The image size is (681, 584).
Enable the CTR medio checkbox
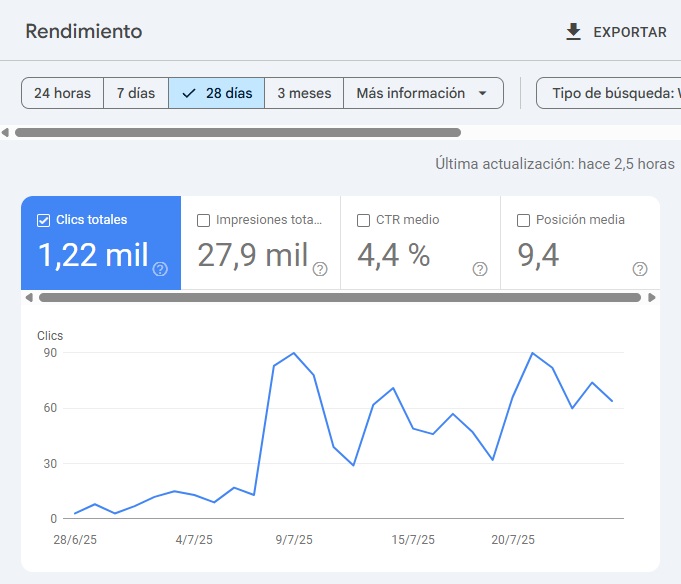pos(363,220)
